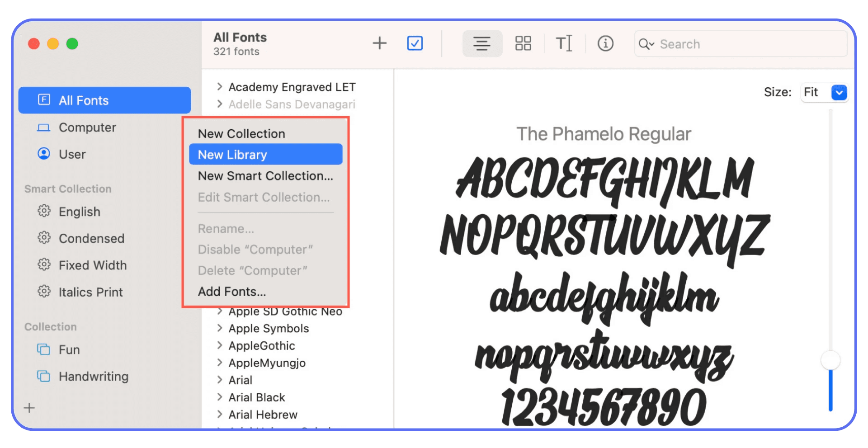Open the font validation icon
Screen dimensions: 868x448
tap(415, 43)
